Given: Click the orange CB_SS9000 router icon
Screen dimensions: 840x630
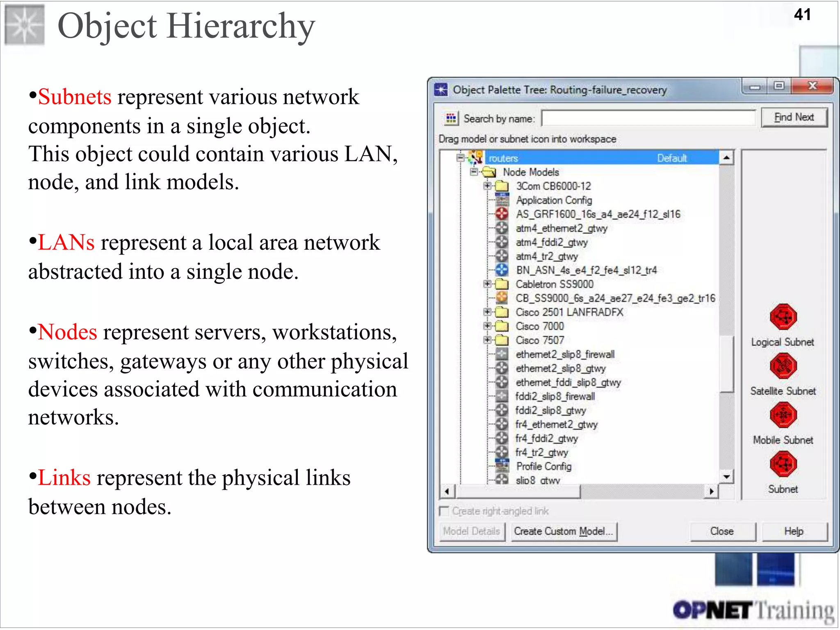Looking at the screenshot, I should click(x=502, y=298).
